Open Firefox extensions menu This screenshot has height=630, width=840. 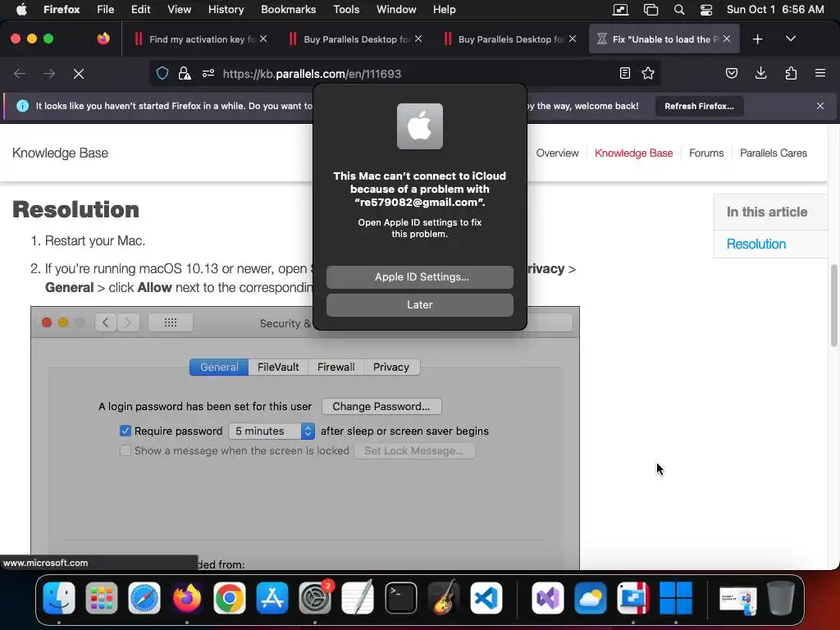tap(791, 73)
